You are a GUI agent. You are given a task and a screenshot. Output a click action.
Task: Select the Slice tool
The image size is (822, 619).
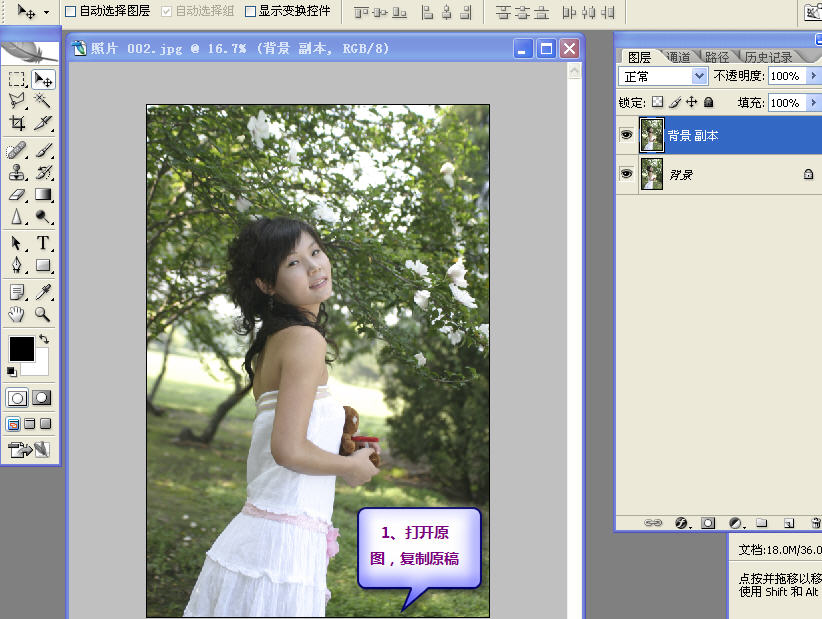43,123
